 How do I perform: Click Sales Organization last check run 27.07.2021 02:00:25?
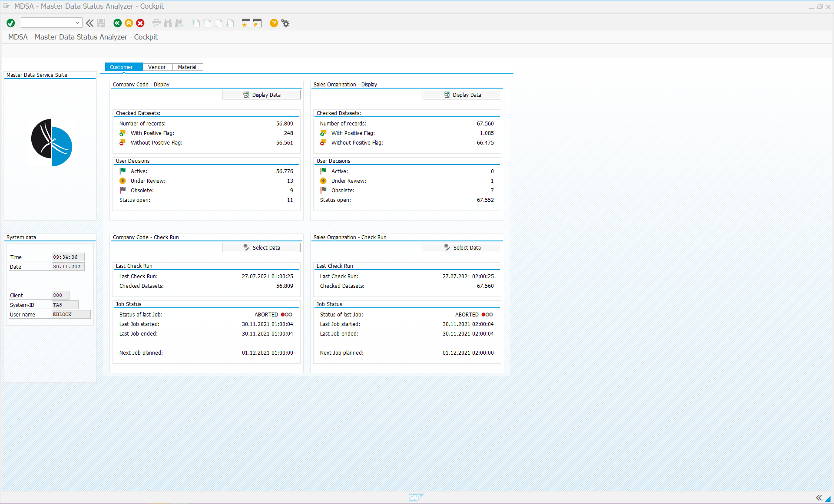point(468,277)
